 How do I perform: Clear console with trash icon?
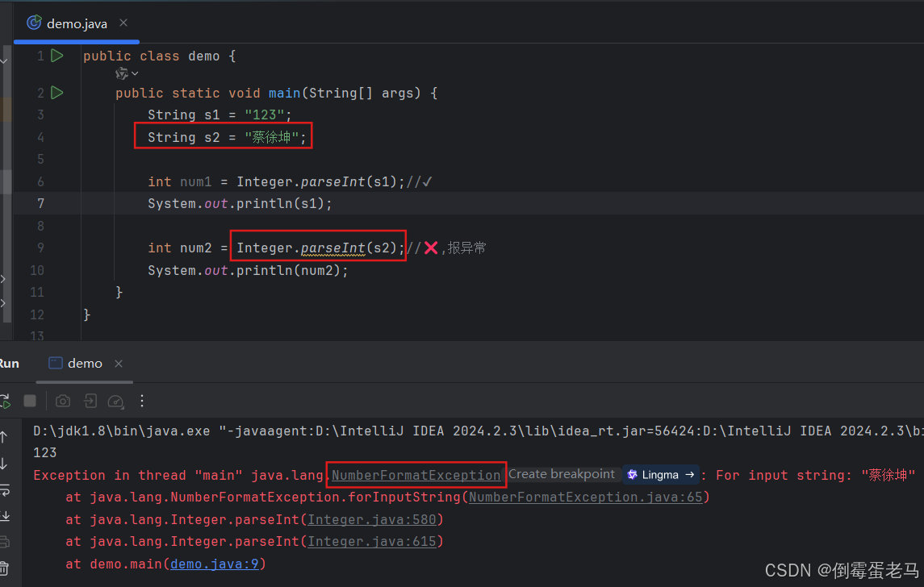3,568
